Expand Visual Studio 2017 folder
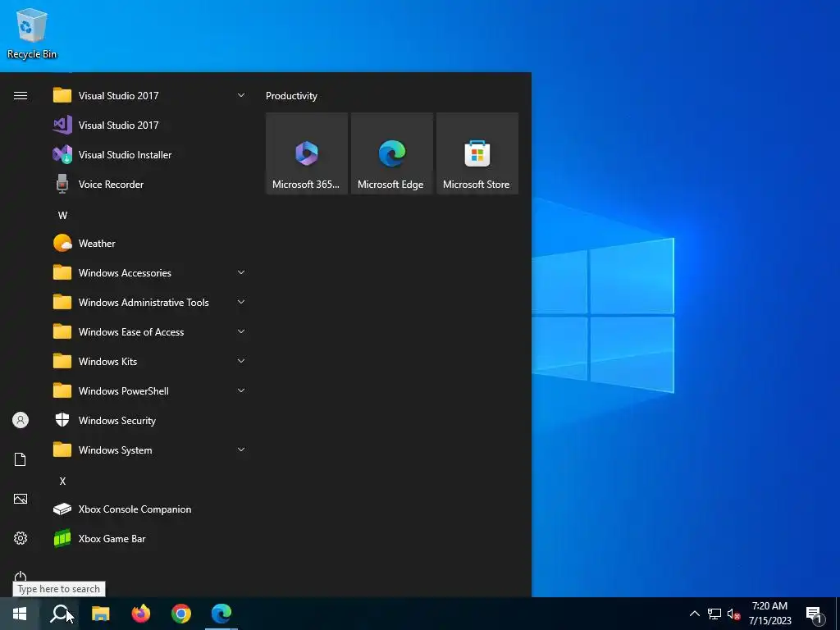Viewport: 840px width, 630px height. [x=148, y=96]
